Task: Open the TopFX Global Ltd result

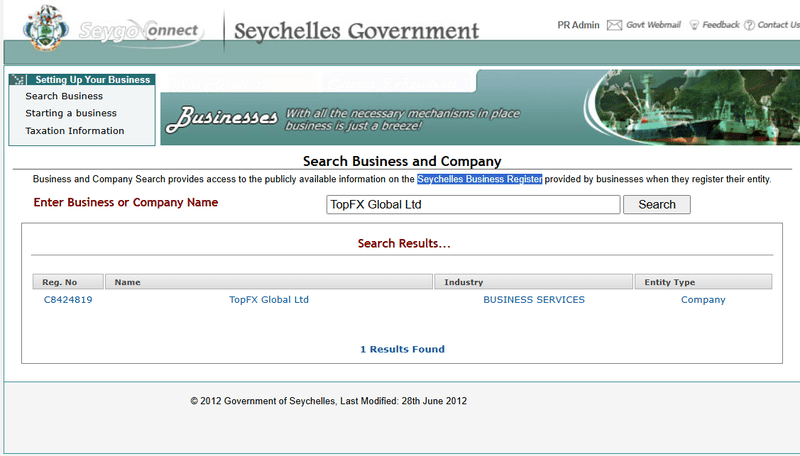Action: tap(269, 299)
